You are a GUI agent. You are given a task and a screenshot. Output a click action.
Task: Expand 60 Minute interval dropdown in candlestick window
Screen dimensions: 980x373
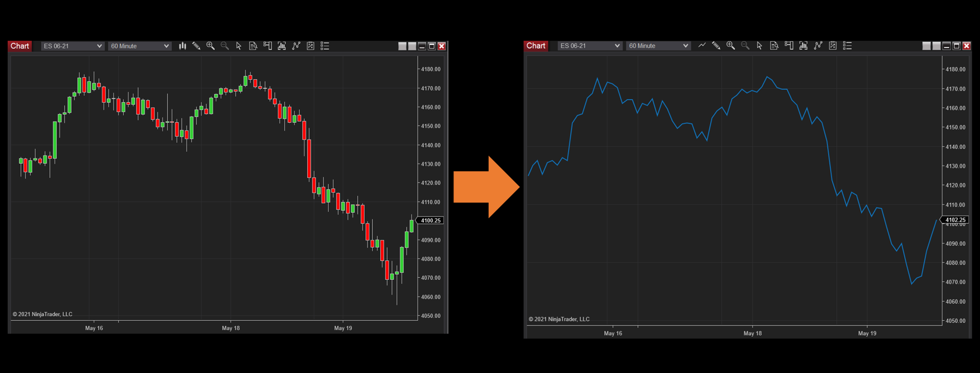pos(140,46)
